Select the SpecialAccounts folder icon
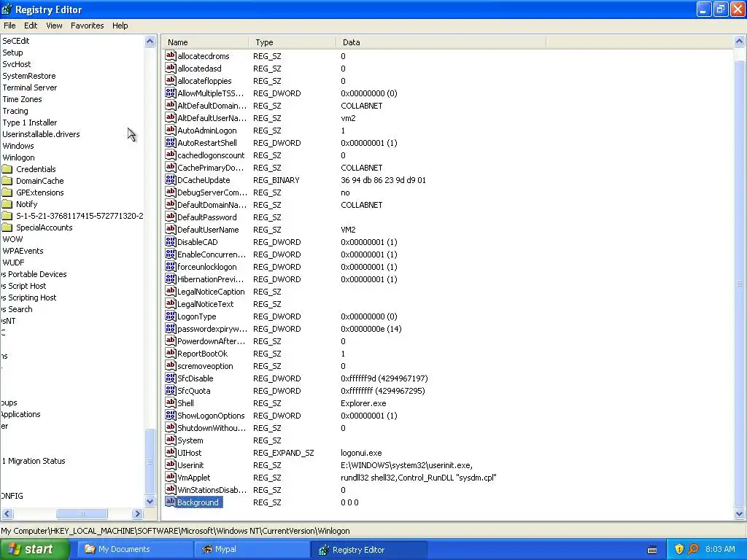 click(7, 227)
